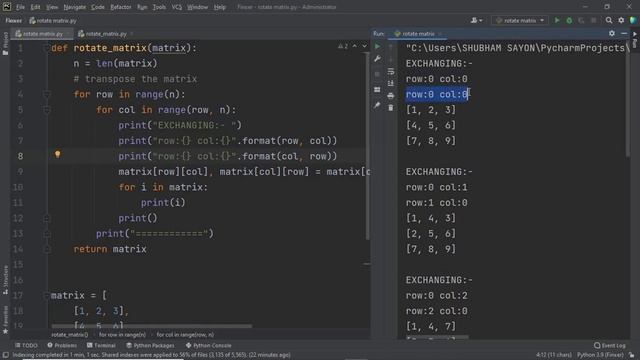640x360 pixels.
Task: Toggle soft-wrap in the Run console
Action: [391, 71]
